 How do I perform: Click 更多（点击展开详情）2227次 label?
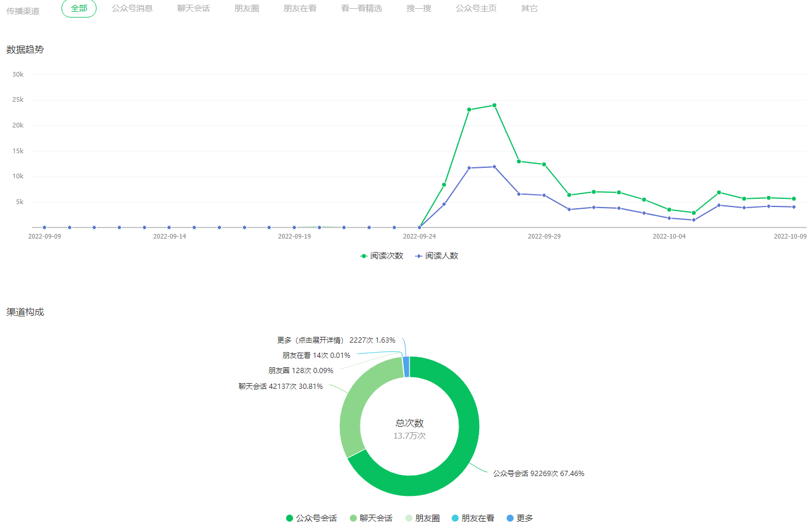click(x=336, y=340)
